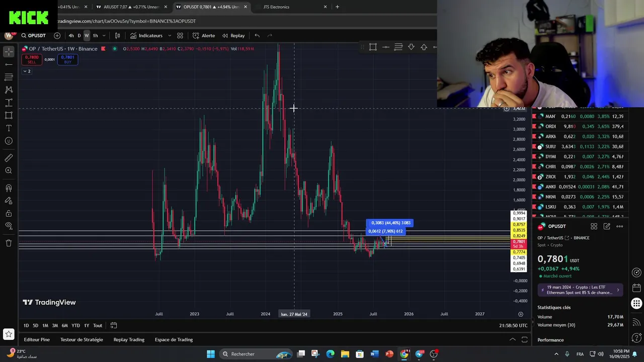Click the line list icon in floating toolbar
Screen dimensions: 644x362
pos(398,47)
